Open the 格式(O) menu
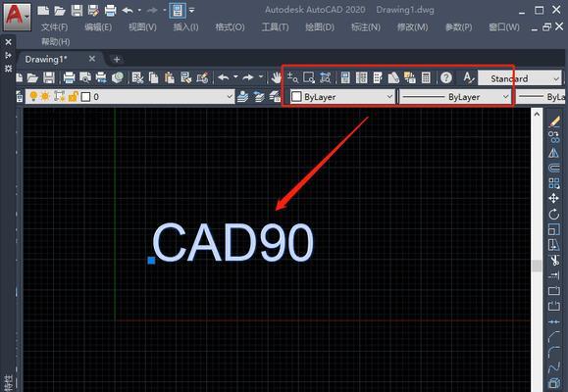Screen dimensions: 568x392 (x=230, y=27)
